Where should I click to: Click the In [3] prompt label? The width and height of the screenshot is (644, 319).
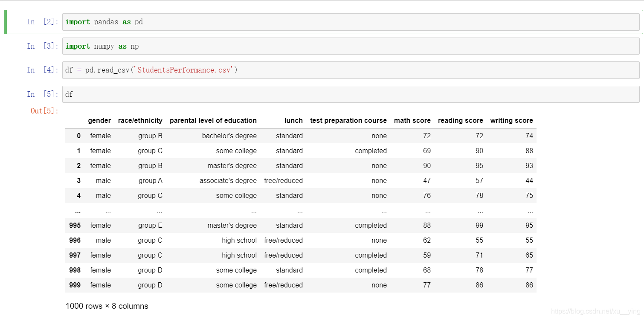[43, 46]
